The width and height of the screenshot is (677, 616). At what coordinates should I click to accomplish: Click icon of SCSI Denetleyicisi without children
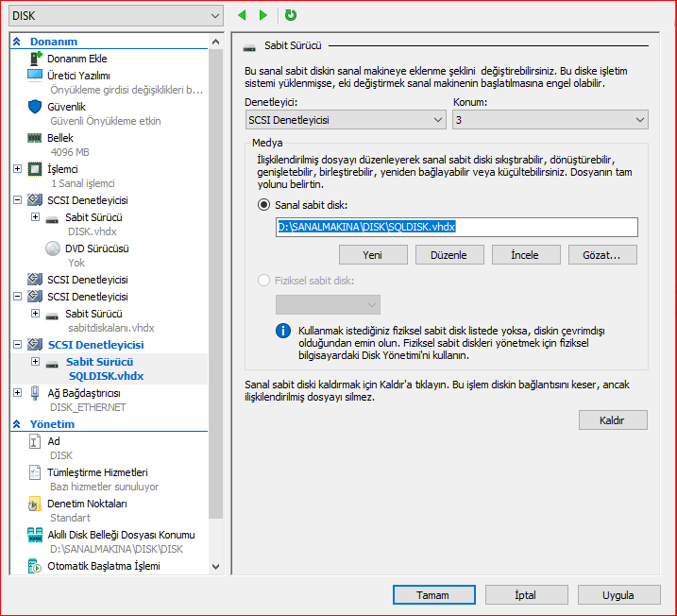click(x=35, y=280)
